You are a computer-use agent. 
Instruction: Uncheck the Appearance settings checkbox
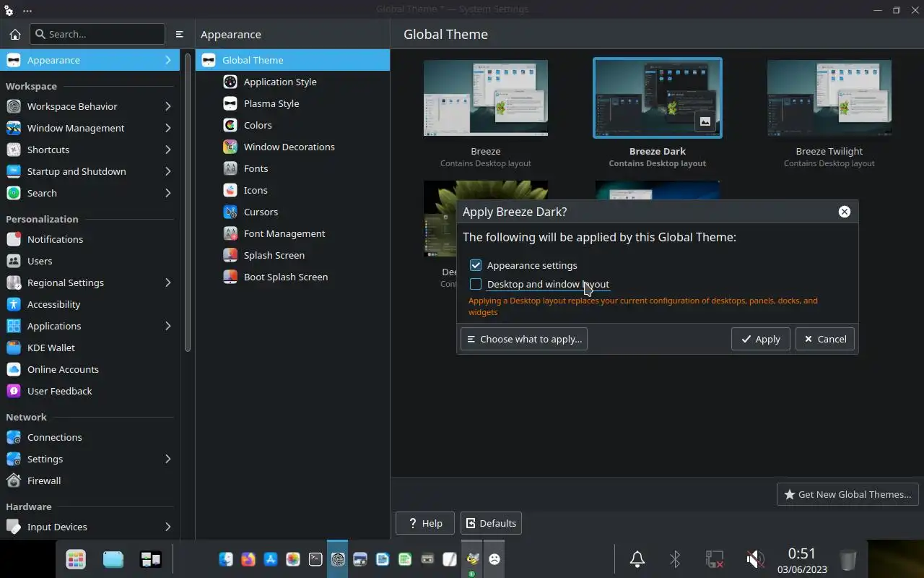coord(476,265)
